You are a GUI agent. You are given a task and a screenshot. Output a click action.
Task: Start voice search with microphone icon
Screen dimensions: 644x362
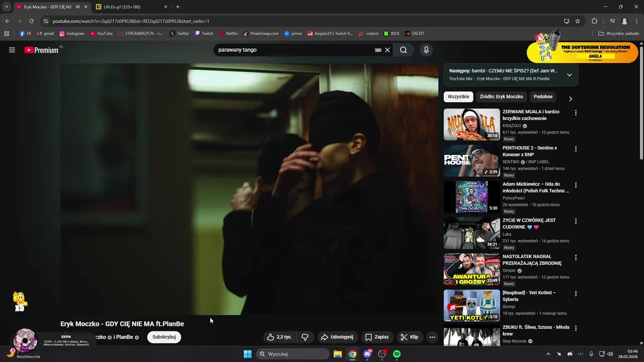[426, 50]
